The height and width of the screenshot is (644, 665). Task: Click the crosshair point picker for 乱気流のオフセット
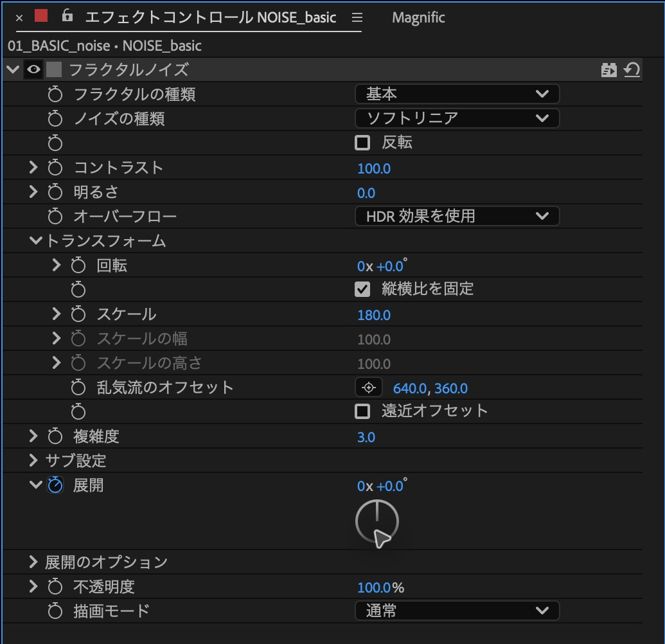point(369,388)
